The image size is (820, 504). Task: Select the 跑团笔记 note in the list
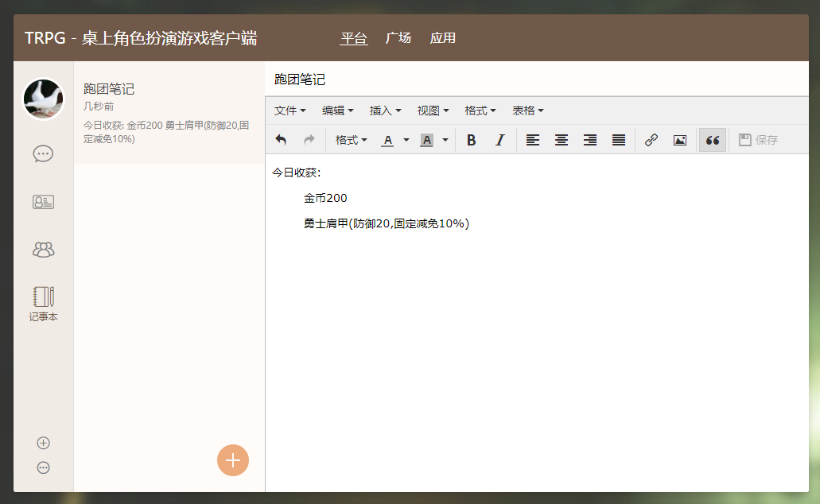[x=169, y=113]
